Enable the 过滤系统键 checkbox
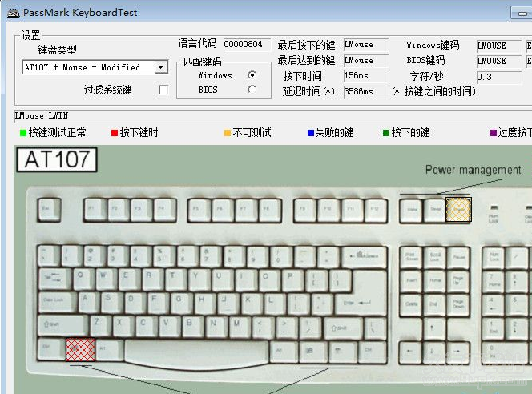This screenshot has width=532, height=394. pyautogui.click(x=163, y=90)
